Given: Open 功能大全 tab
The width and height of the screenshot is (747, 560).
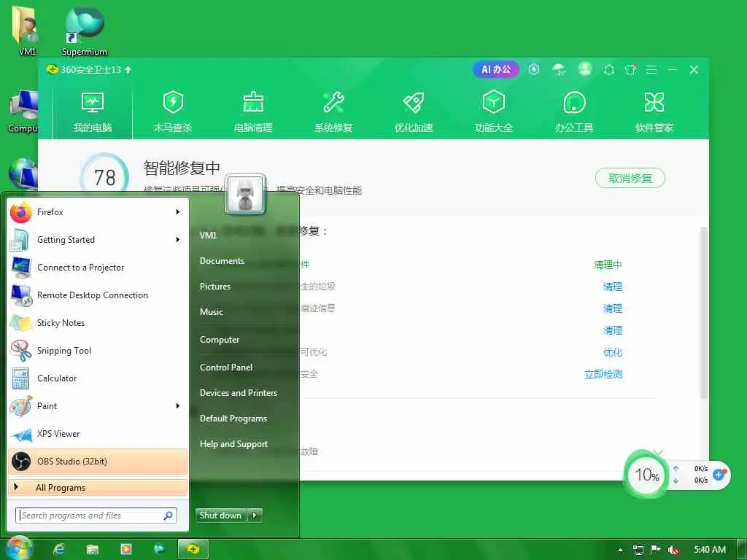Looking at the screenshot, I should pyautogui.click(x=494, y=112).
